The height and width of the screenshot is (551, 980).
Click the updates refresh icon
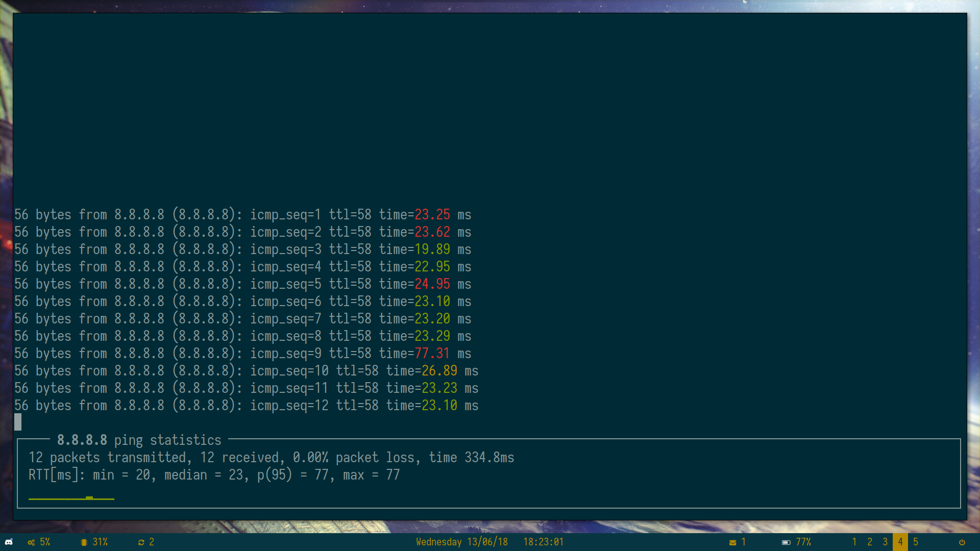coord(141,542)
